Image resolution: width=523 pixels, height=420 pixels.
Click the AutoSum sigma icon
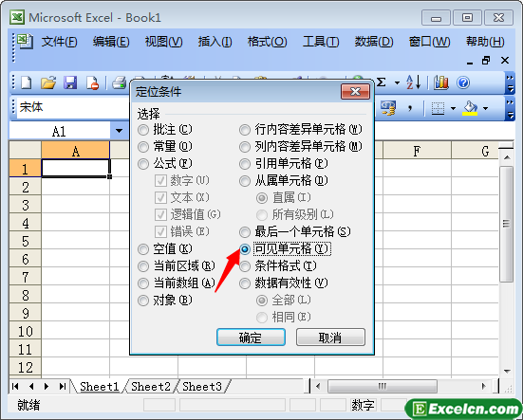point(382,82)
